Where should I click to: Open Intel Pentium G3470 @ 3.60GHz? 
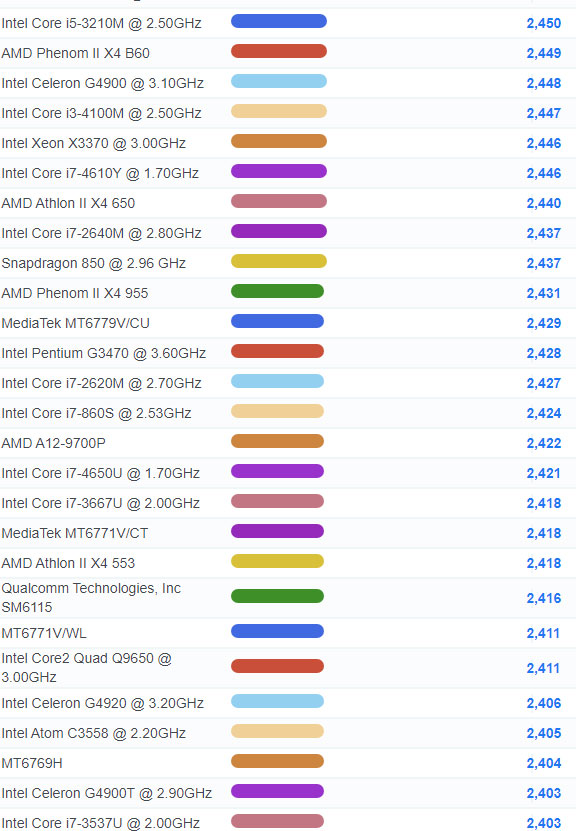(103, 353)
